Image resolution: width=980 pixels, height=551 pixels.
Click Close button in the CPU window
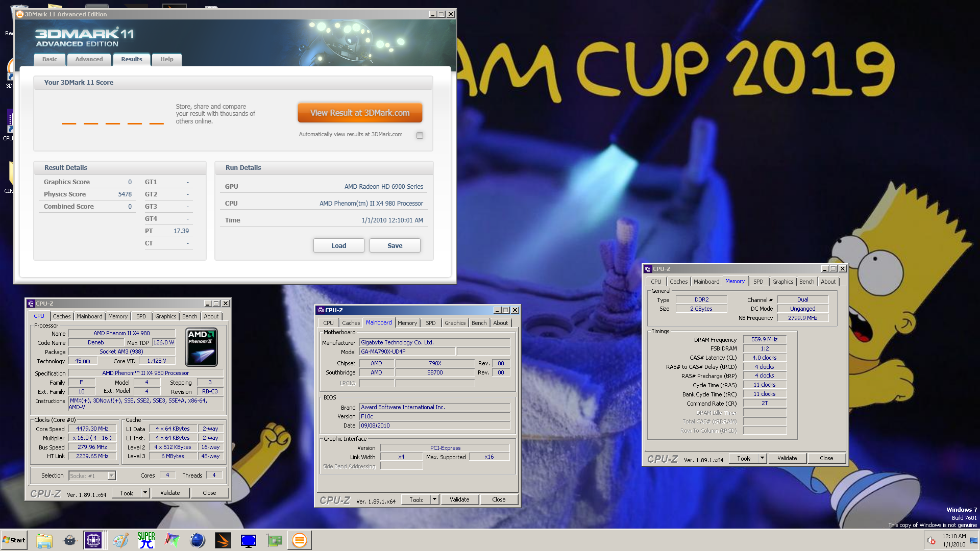point(209,493)
